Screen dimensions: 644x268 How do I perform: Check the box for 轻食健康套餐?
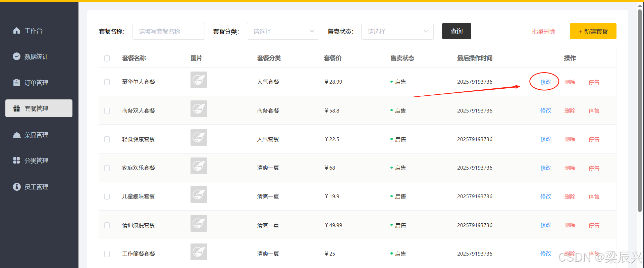tap(107, 139)
